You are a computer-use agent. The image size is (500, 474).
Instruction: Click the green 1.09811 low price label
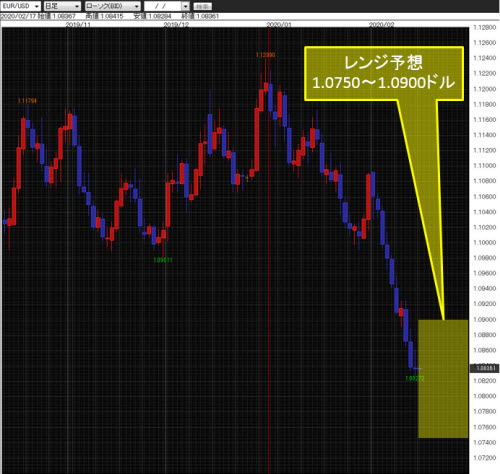click(x=163, y=260)
